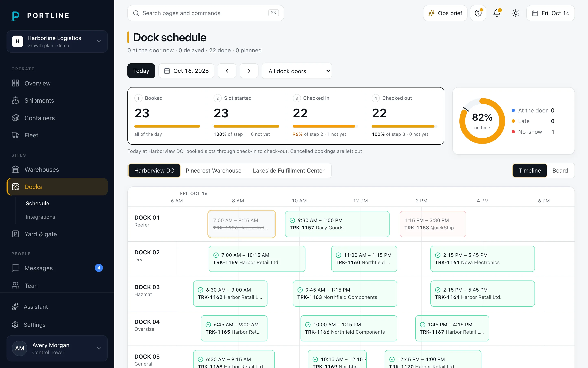Click the Messages chat icon
Image resolution: width=588 pixels, height=368 pixels.
(x=16, y=268)
